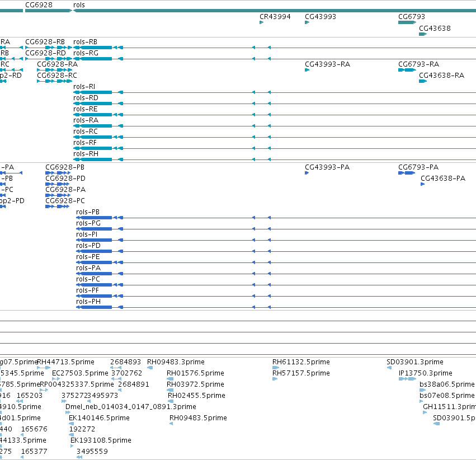Image resolution: width=476 pixels, height=460 pixels.
Task: Select the rols-PB protein label
Action: pyautogui.click(x=88, y=212)
